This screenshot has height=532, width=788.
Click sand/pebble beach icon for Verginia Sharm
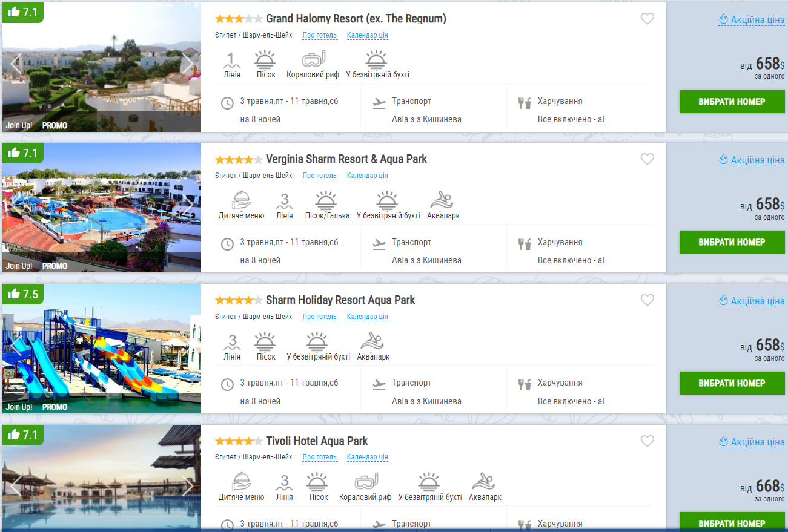click(x=327, y=201)
